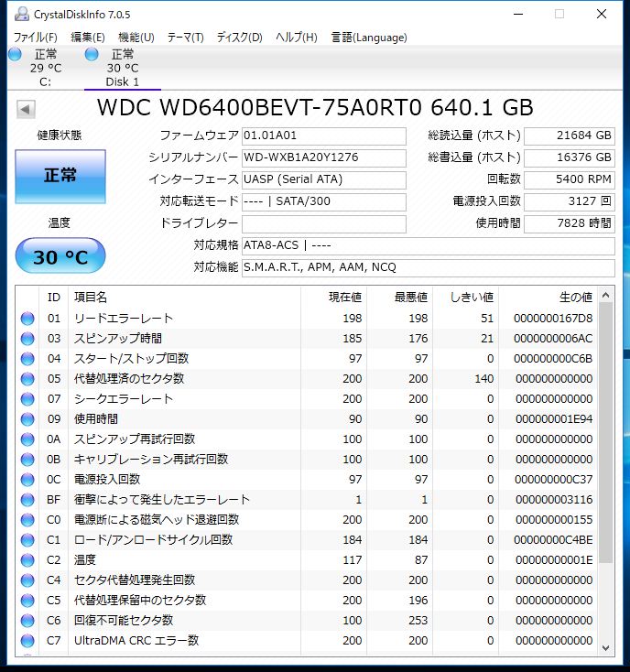Click raw value 0000000167D8
The width and height of the screenshot is (630, 672).
553,319
